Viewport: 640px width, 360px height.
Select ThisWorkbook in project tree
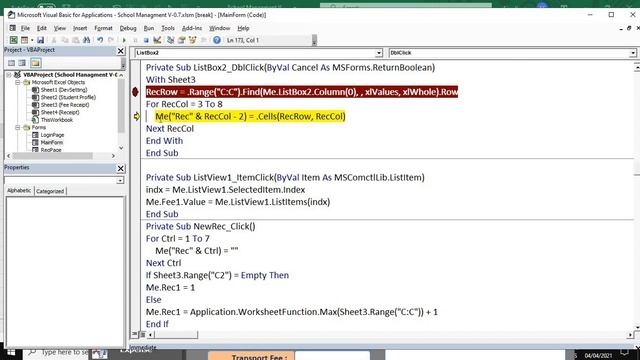[57, 120]
